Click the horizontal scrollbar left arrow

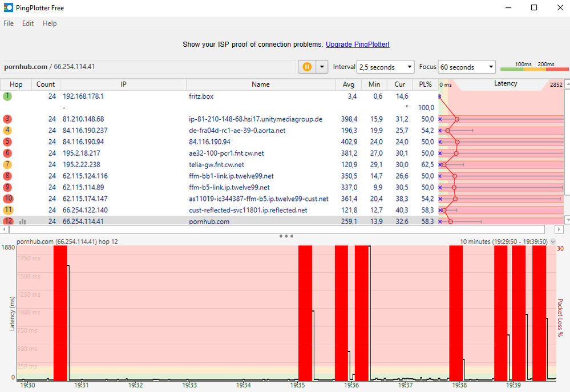5,229
